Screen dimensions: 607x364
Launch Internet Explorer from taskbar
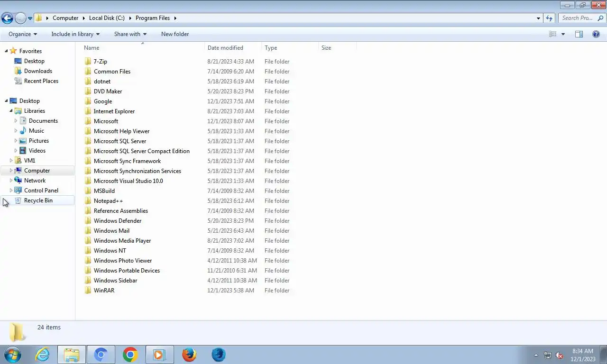[42, 355]
